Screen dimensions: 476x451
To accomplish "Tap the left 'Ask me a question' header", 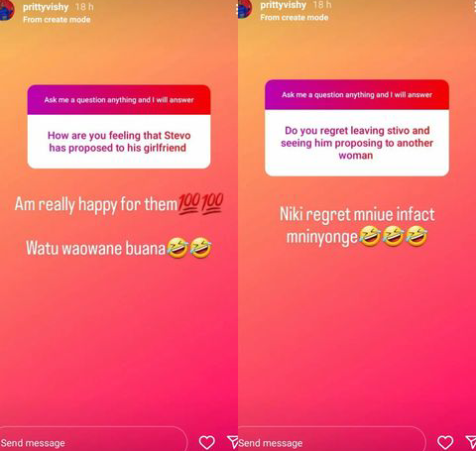I will pyautogui.click(x=119, y=100).
